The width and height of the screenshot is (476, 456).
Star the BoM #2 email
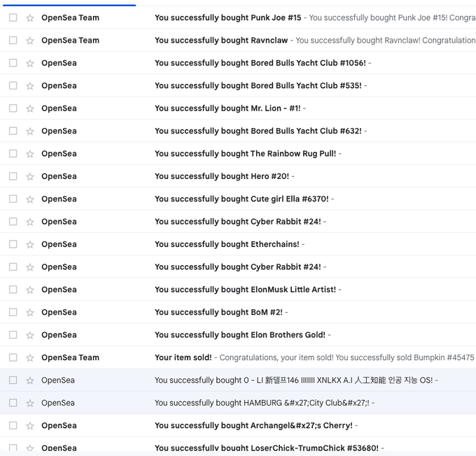pos(29,312)
